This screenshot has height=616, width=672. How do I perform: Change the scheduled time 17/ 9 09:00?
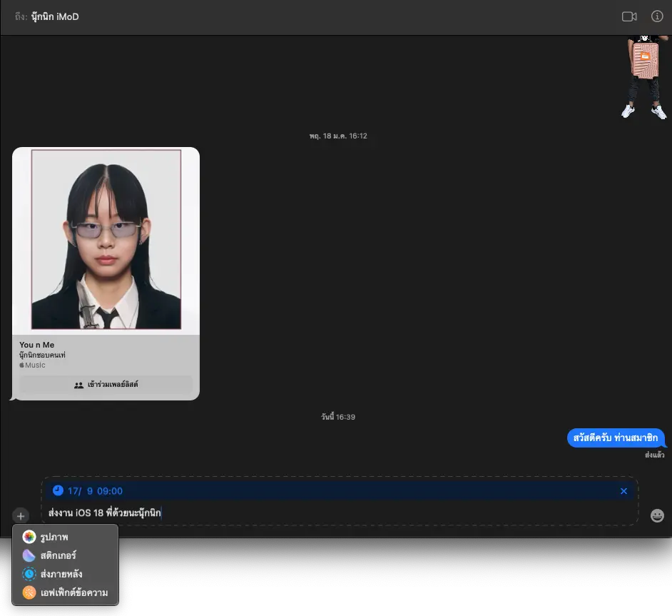(95, 491)
